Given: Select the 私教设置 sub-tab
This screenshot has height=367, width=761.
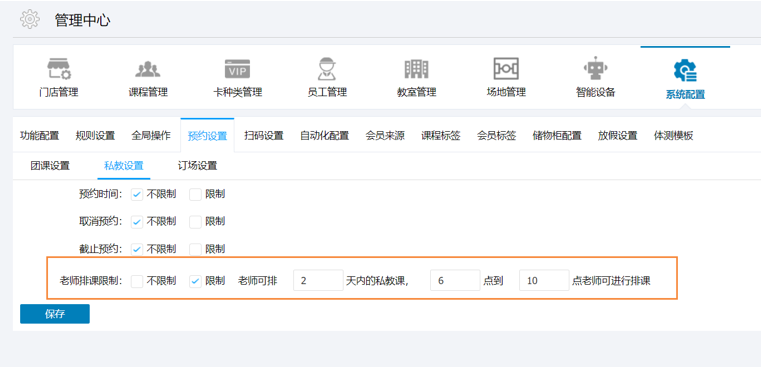Looking at the screenshot, I should [124, 166].
